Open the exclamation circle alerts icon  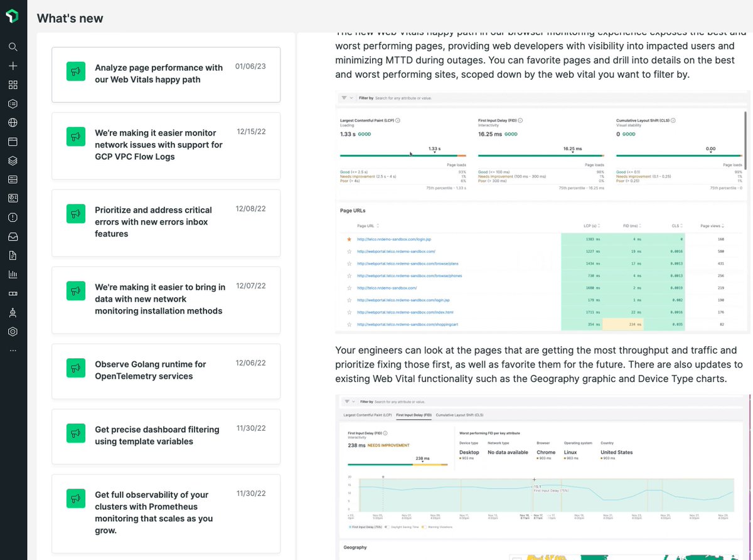[13, 218]
